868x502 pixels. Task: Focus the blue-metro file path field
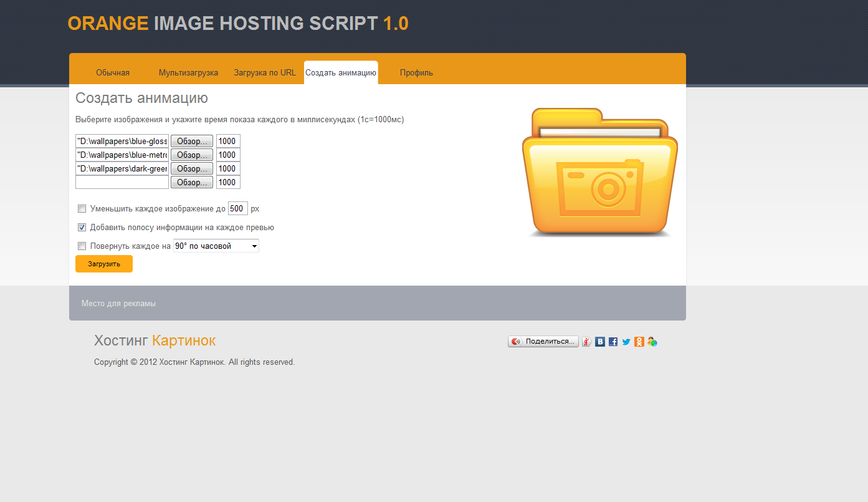click(122, 155)
